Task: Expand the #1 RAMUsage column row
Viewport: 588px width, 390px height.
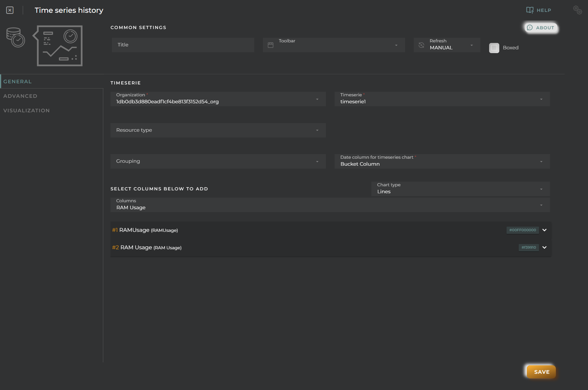Action: pos(545,229)
